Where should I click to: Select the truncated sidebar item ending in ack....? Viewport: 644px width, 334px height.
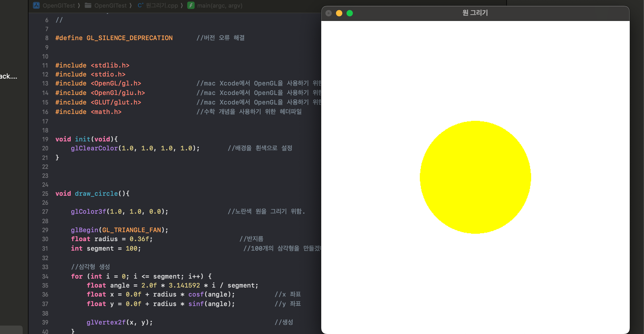click(x=8, y=77)
